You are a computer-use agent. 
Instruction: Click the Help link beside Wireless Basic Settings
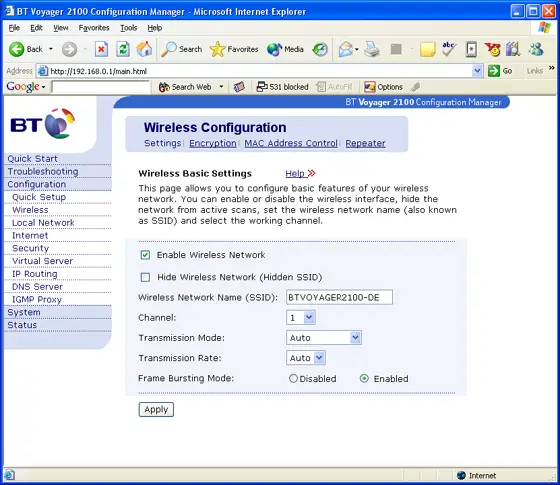[x=300, y=174]
